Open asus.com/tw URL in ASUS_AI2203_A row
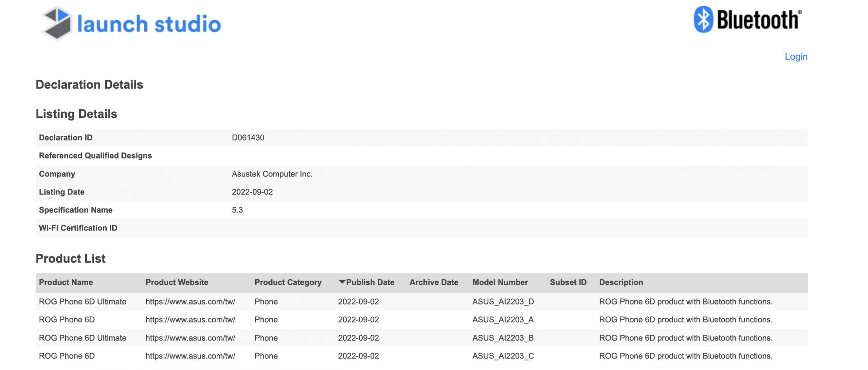Image resolution: width=868 pixels, height=370 pixels. (x=190, y=319)
